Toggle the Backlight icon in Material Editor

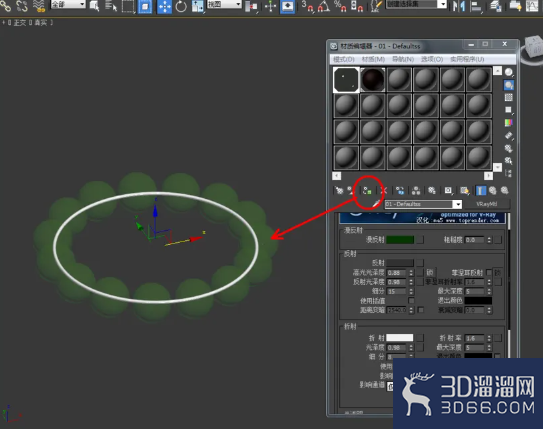508,85
